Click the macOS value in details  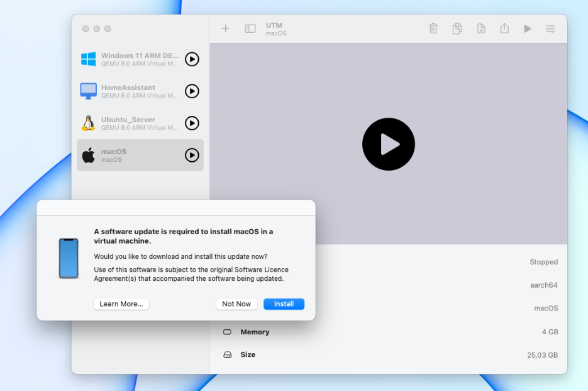[x=546, y=308]
